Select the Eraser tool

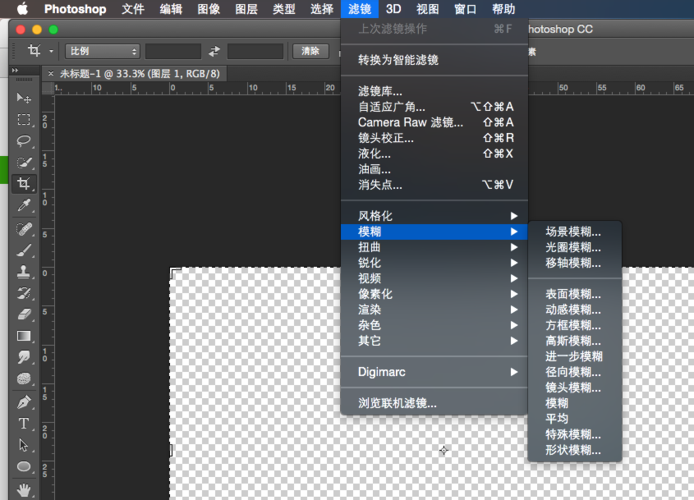click(x=23, y=315)
